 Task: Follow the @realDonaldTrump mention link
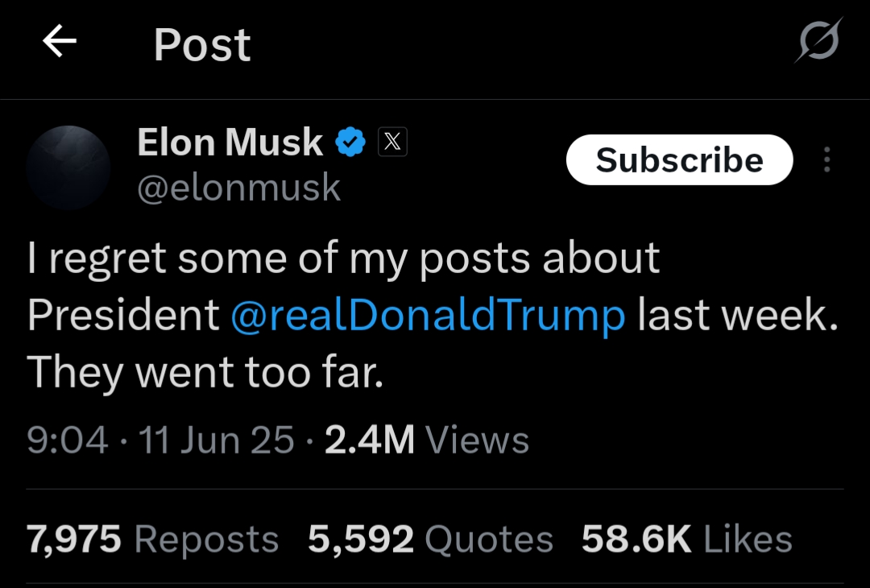pos(427,315)
